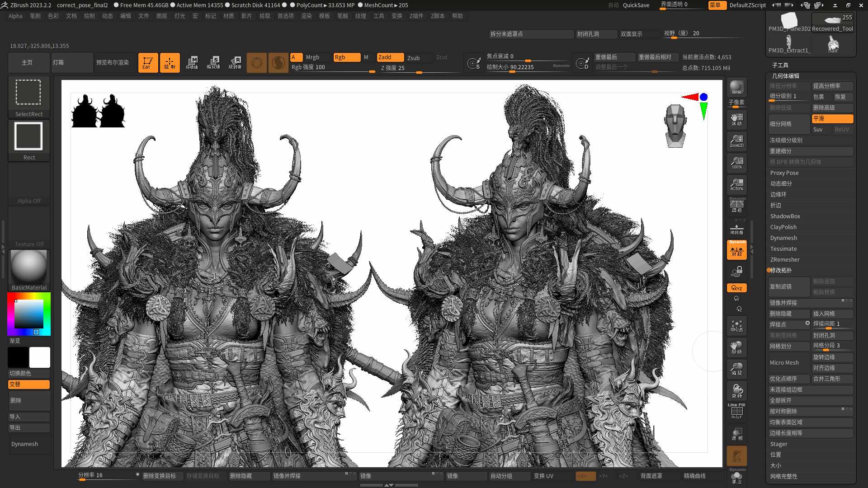Click the Edit mode icon
Viewport: 868px width, 488px height.
tap(148, 62)
